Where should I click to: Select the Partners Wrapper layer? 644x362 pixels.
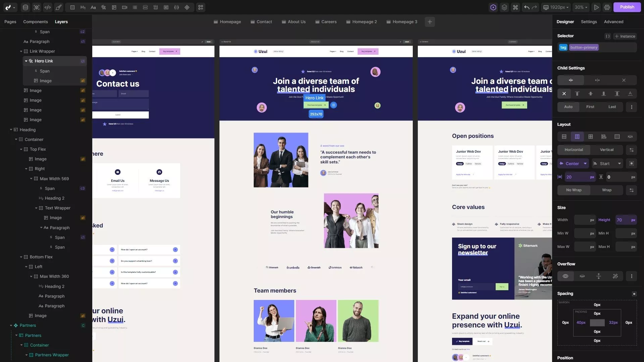(52, 355)
